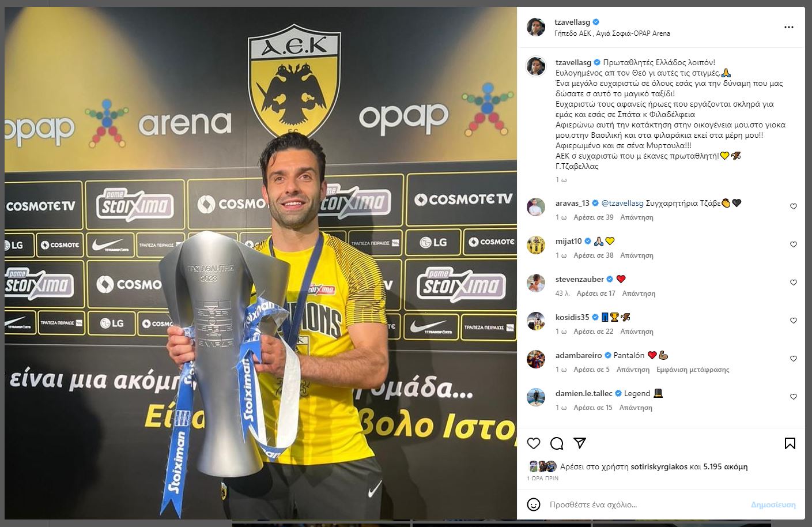This screenshot has height=527, width=812.
Task: Share post with paper plane icon
Action: pyautogui.click(x=580, y=443)
